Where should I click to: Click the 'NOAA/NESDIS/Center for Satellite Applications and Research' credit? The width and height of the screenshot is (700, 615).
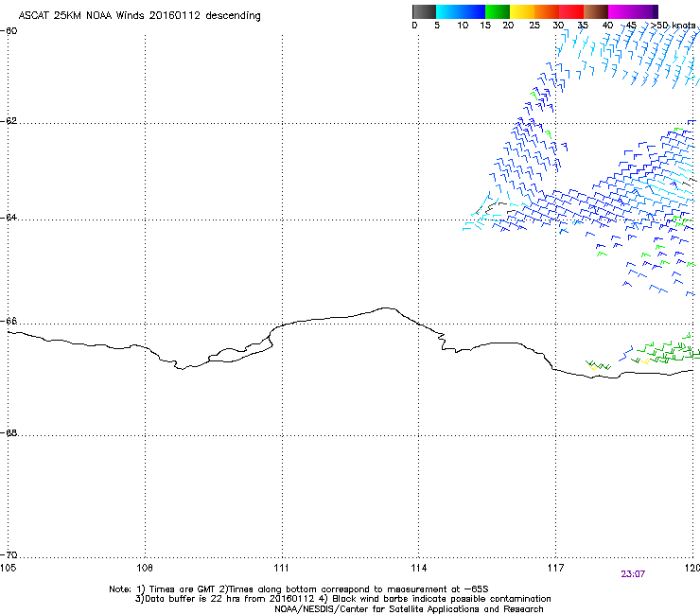(409, 609)
